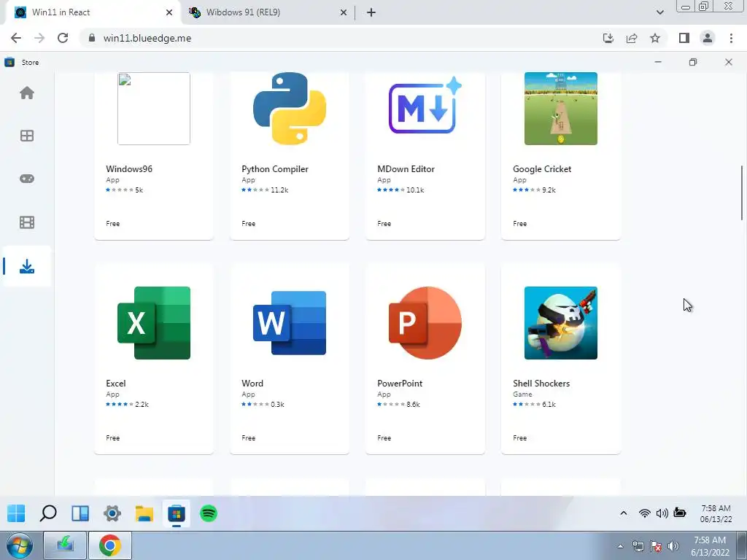The width and height of the screenshot is (747, 560).
Task: Open the Word app icon
Action: pos(290,323)
